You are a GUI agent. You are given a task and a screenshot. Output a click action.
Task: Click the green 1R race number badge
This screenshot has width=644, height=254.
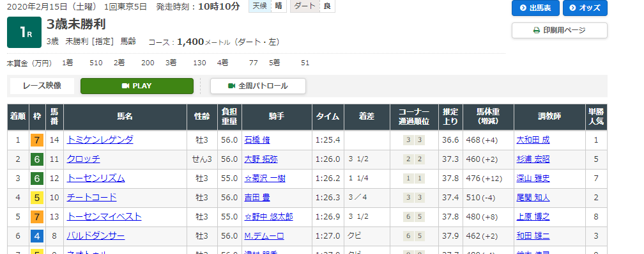pyautogui.click(x=24, y=33)
